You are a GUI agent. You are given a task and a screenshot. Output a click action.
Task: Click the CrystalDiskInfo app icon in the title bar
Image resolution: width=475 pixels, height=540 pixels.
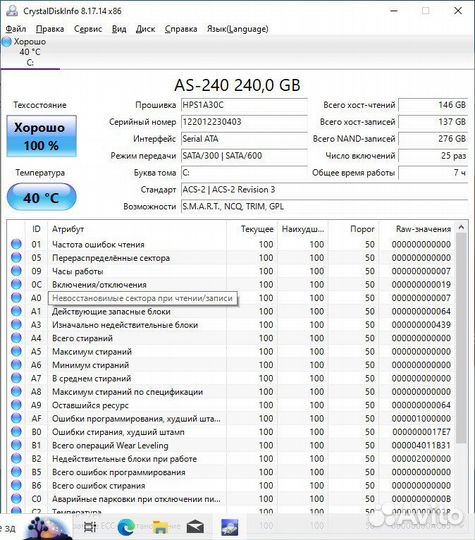(x=12, y=11)
